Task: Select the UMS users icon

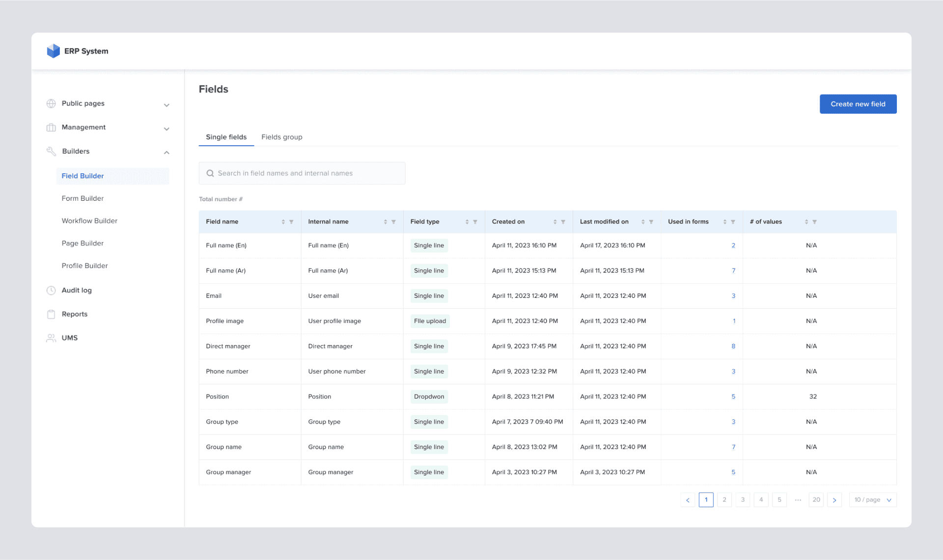Action: coord(52,338)
